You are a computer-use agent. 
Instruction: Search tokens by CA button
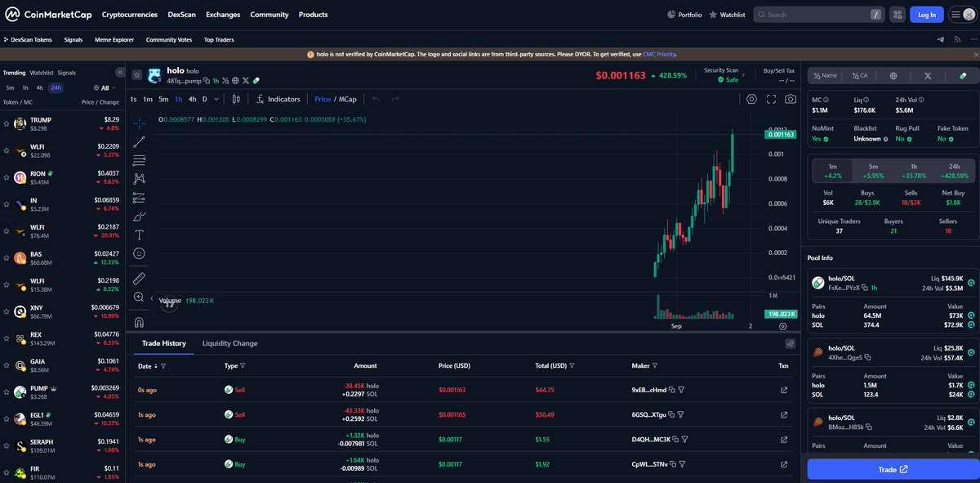point(860,75)
